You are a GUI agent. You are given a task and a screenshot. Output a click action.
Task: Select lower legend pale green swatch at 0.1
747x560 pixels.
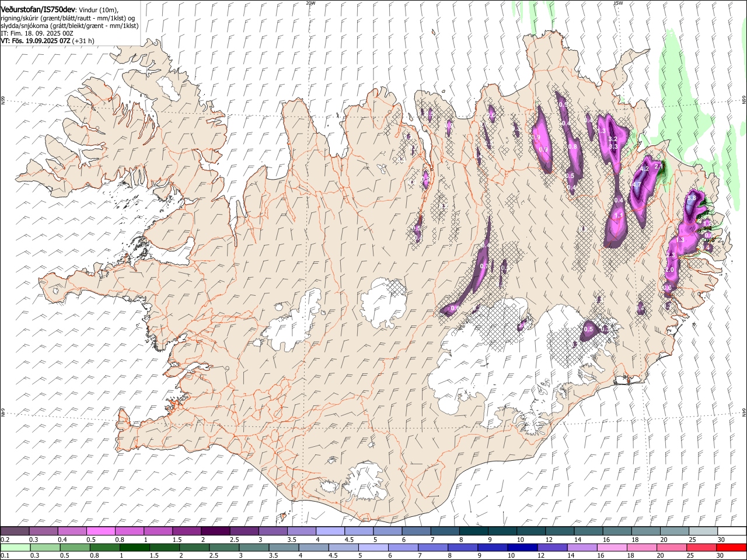(x=15, y=548)
